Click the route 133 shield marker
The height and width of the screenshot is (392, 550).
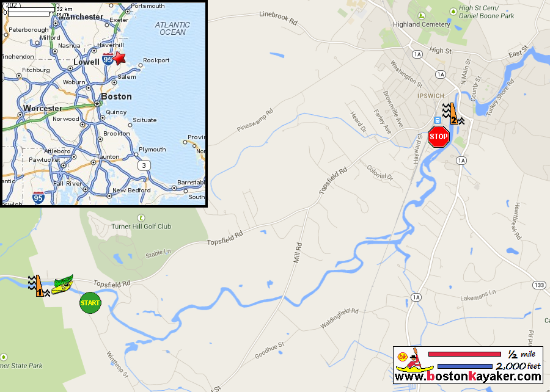click(x=539, y=285)
